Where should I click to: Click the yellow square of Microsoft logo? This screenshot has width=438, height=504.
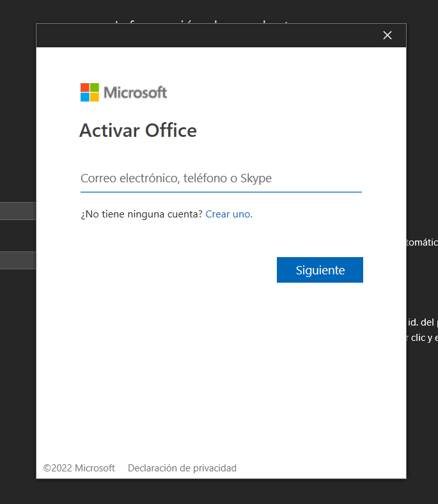click(x=95, y=97)
